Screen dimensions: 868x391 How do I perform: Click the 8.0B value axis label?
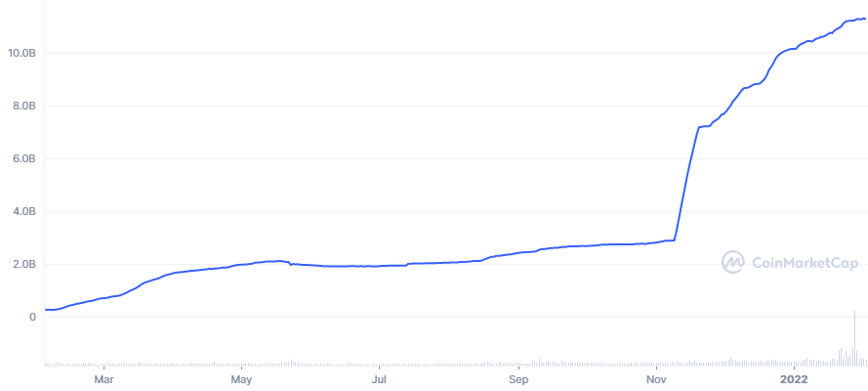coord(24,106)
